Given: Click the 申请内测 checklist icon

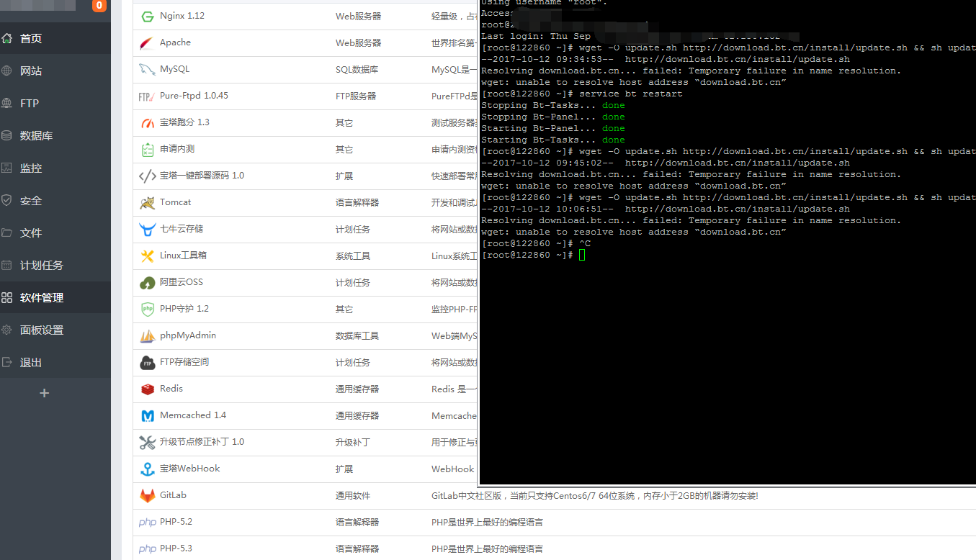Looking at the screenshot, I should (x=147, y=150).
